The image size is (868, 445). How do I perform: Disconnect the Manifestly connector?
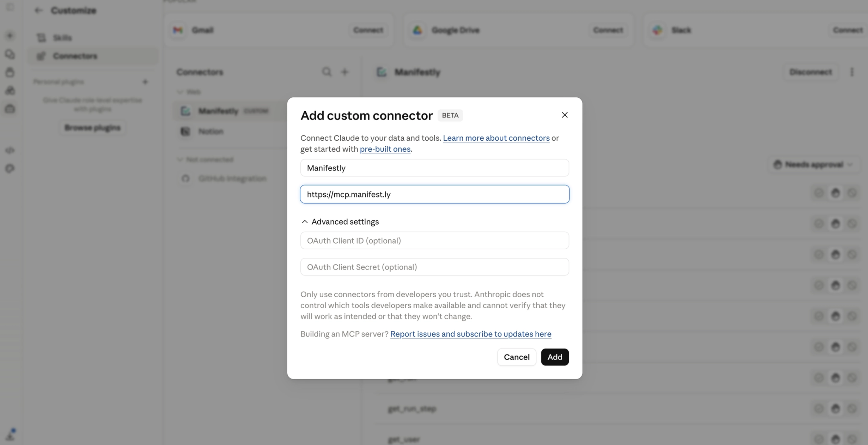coord(811,72)
